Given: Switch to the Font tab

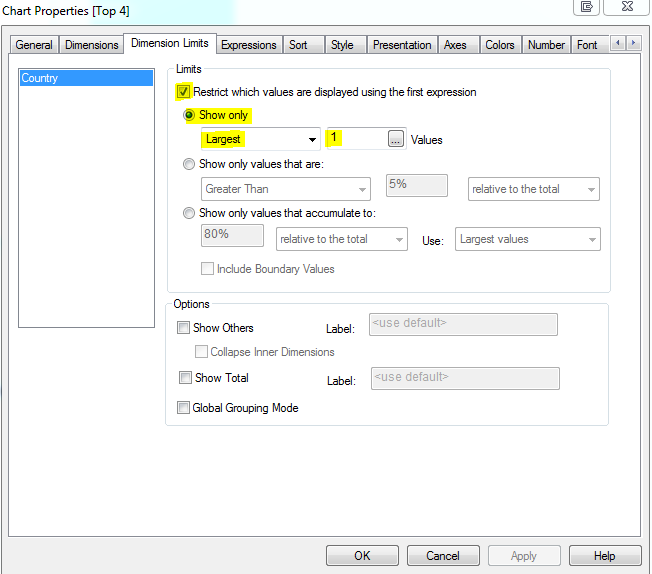Looking at the screenshot, I should coord(590,45).
